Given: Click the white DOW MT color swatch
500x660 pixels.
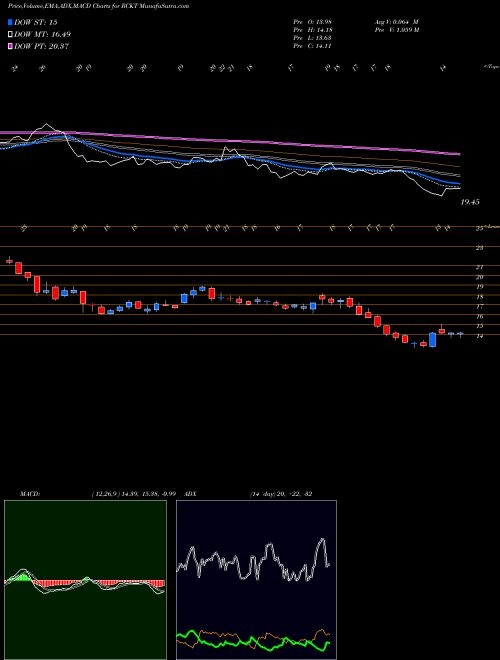Looking at the screenshot, I should pyautogui.click(x=10, y=35).
